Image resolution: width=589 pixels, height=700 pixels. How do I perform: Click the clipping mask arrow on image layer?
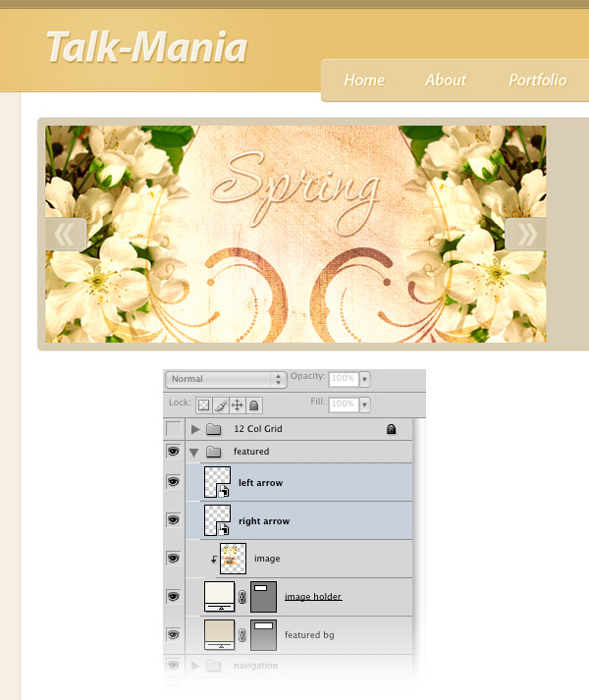click(x=214, y=559)
